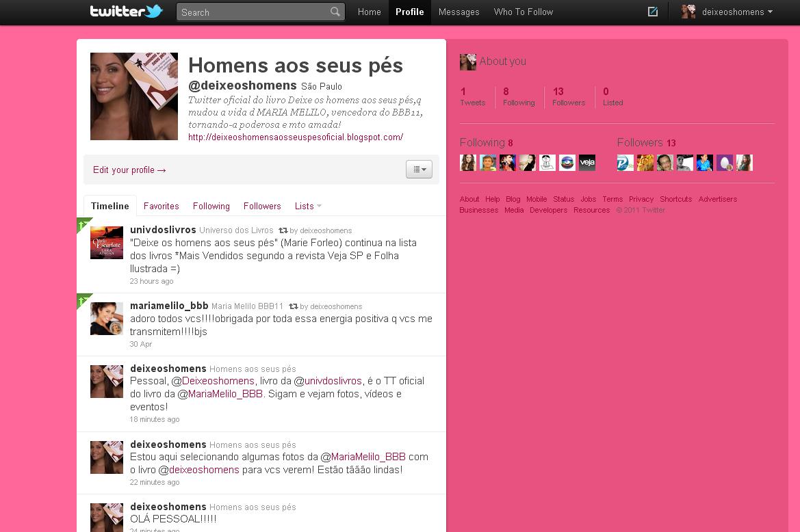Click the '30 Apr' tweet timestamp
Screen dimensions: 800x532
point(141,344)
